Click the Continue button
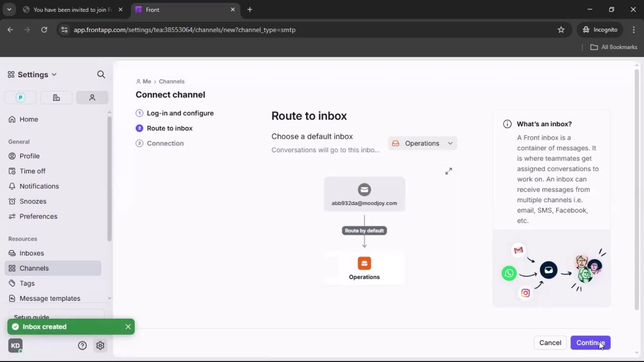Screen dimensions: 644x362 point(590,343)
